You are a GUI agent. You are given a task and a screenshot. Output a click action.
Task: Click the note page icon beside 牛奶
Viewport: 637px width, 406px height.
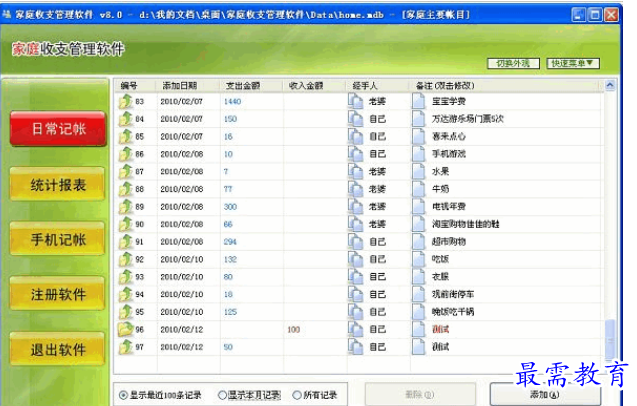pyautogui.click(x=418, y=189)
